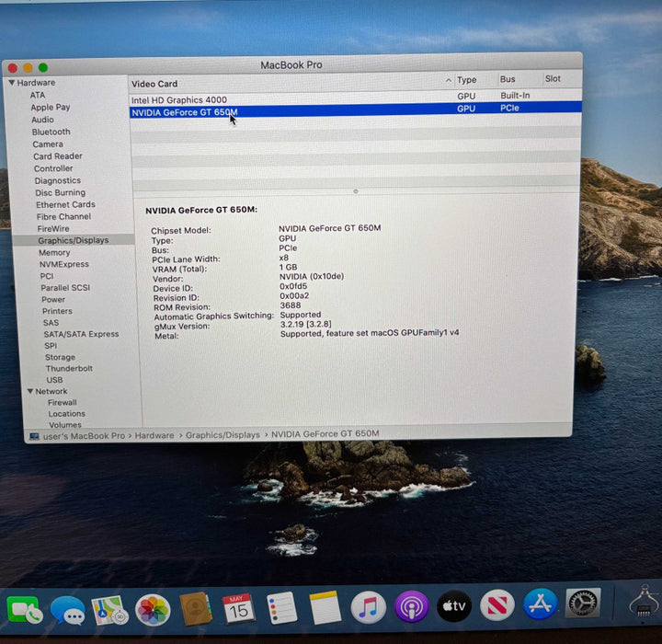Select Parallel SCSI in the sidebar

tap(65, 287)
